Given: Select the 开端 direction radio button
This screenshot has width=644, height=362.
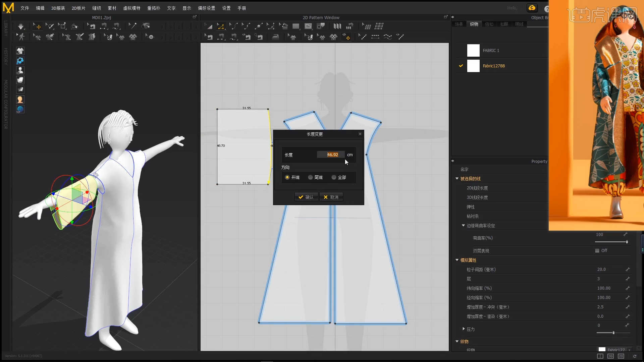Looking at the screenshot, I should pyautogui.click(x=287, y=177).
